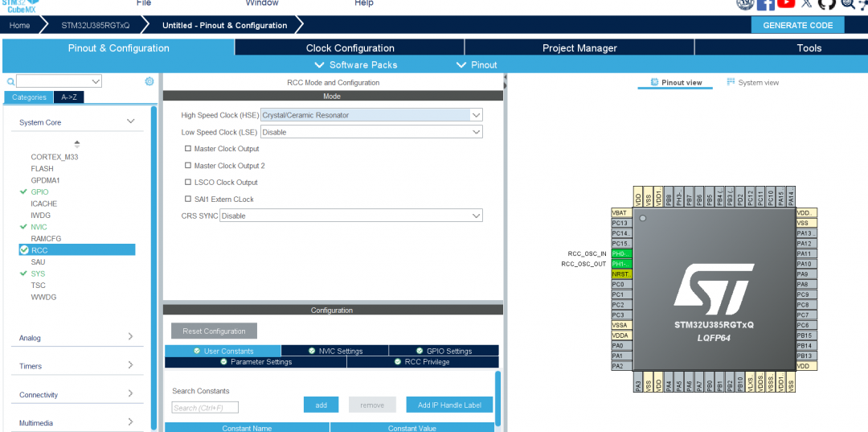Click the green PH1 pin on chip
The image size is (868, 432).
click(x=621, y=264)
